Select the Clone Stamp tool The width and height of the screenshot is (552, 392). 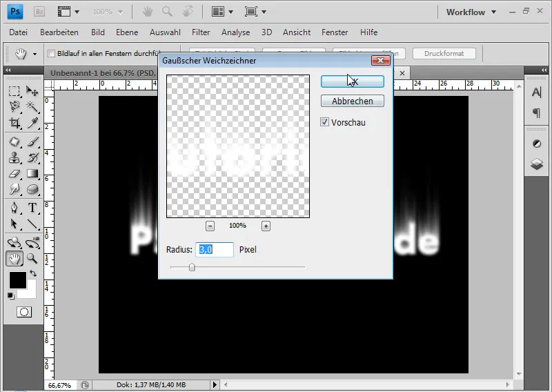click(14, 158)
